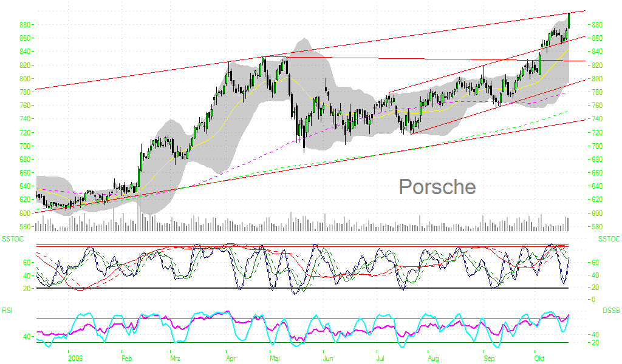Click the 640 label on the right price axis
This screenshot has width=622, height=364.
tap(597, 186)
